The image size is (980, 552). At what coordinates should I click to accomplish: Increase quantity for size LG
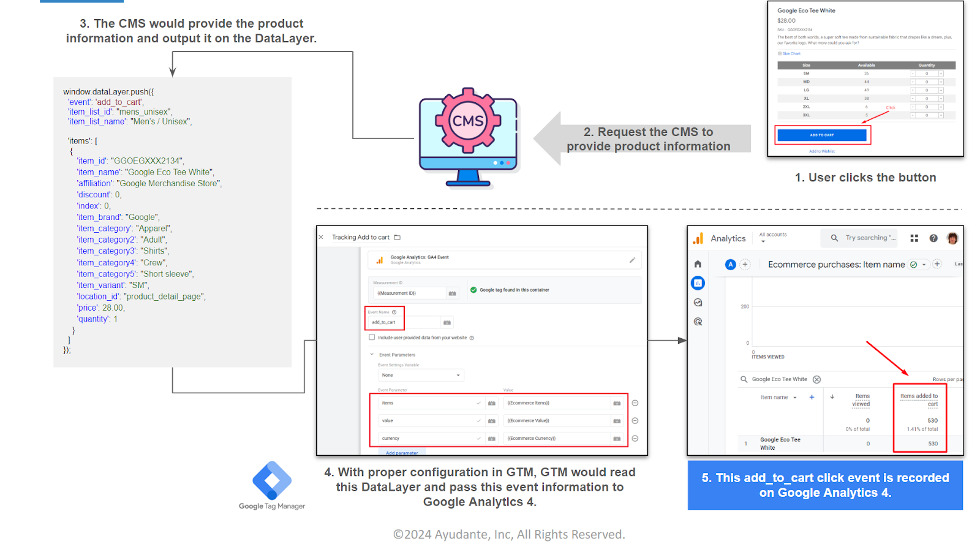[x=941, y=90]
